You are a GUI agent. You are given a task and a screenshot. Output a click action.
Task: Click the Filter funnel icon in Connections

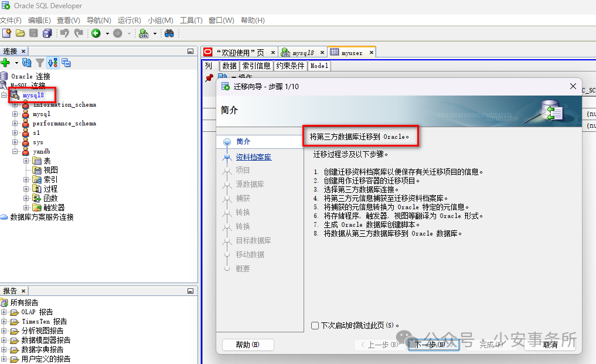coord(39,62)
